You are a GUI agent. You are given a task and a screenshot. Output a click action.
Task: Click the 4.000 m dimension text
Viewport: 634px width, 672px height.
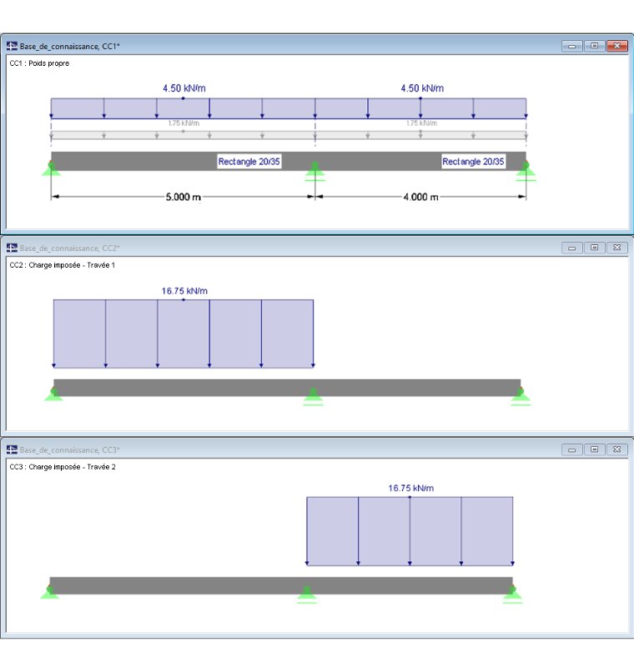pos(421,197)
